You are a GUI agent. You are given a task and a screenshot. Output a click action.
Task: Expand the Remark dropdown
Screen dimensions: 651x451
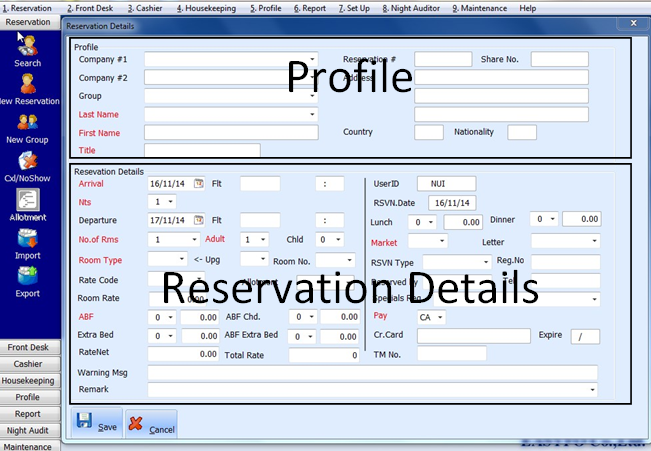pyautogui.click(x=592, y=390)
